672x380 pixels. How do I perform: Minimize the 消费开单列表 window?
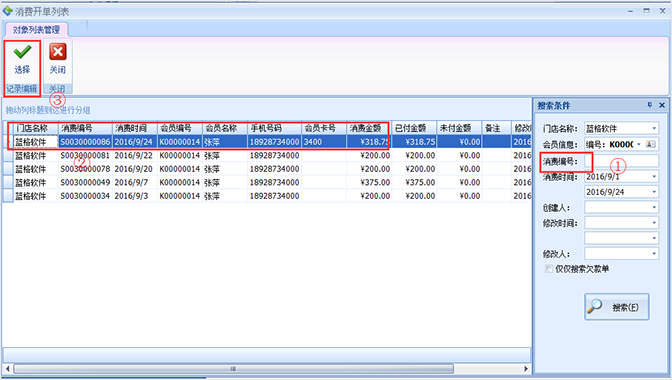pos(630,11)
